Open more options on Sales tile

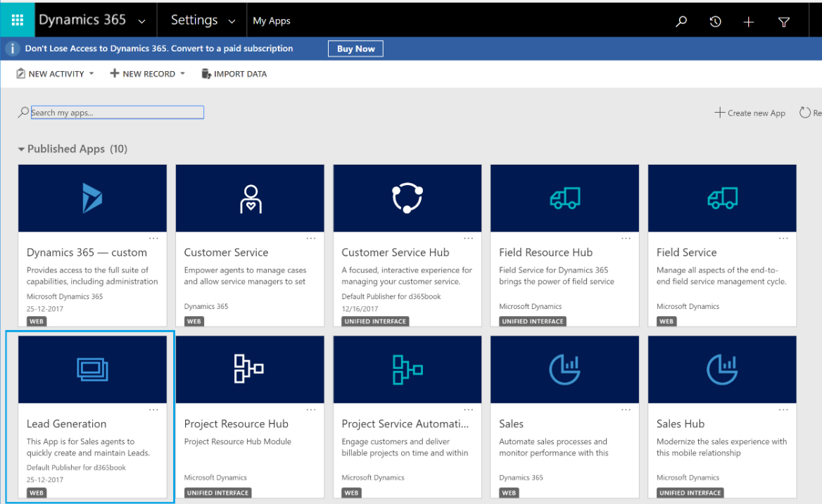pyautogui.click(x=626, y=410)
